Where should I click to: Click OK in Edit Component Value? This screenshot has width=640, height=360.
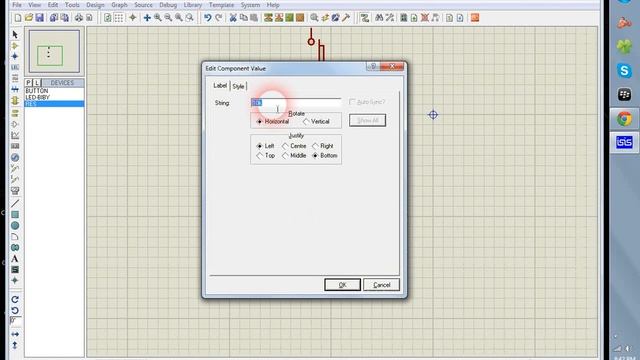(342, 285)
